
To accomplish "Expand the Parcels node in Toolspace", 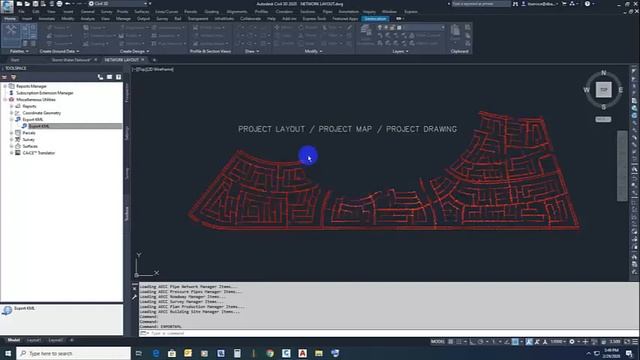I will click(11, 133).
